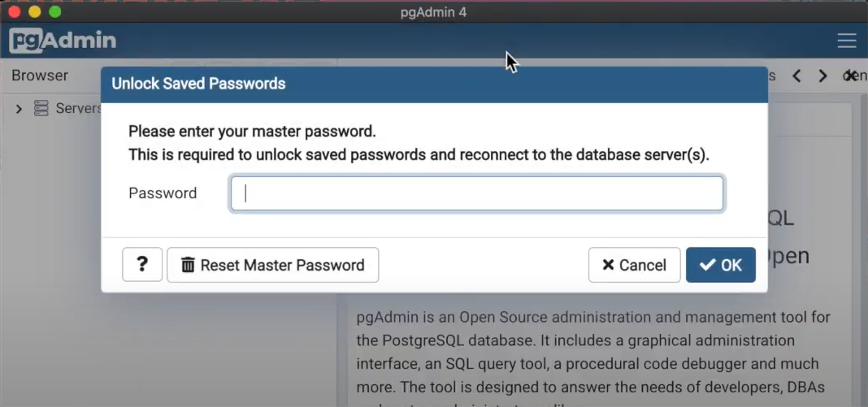Screen dimensions: 868x407
Task: Select the Servers label in the Browser tree
Action: click(78, 108)
